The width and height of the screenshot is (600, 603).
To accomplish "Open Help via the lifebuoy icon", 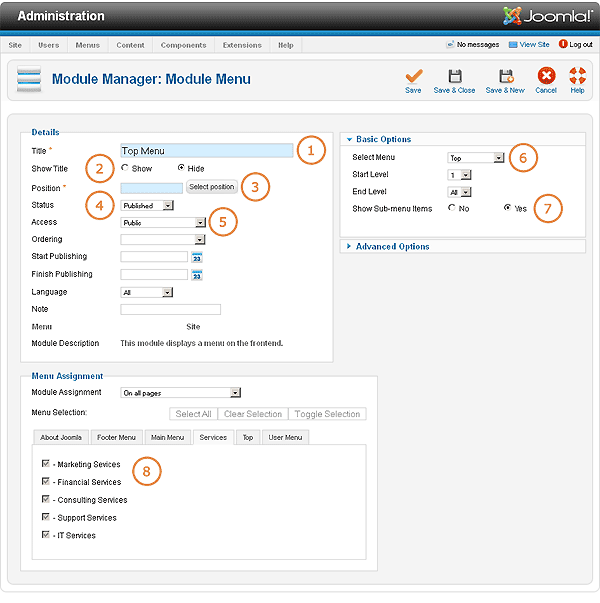I will (577, 75).
